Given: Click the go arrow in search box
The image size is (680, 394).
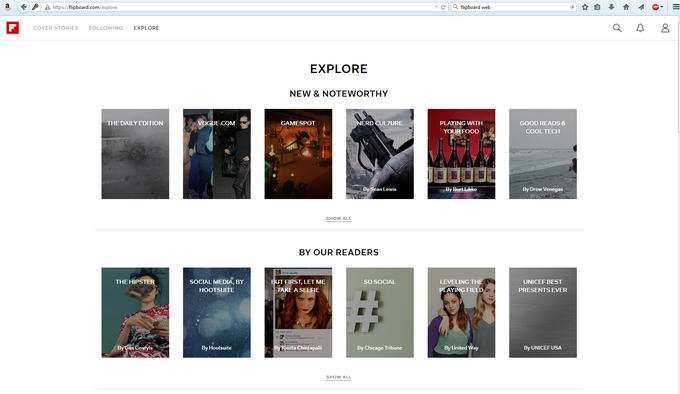Looking at the screenshot, I should click(572, 7).
